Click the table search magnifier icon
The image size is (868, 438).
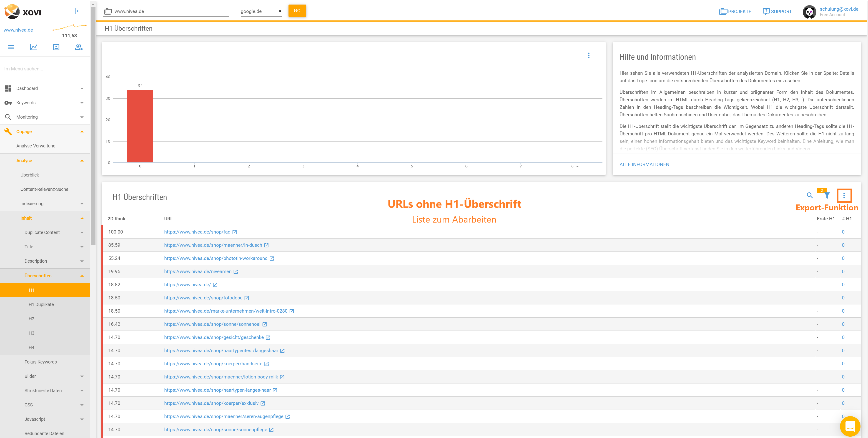pyautogui.click(x=810, y=195)
